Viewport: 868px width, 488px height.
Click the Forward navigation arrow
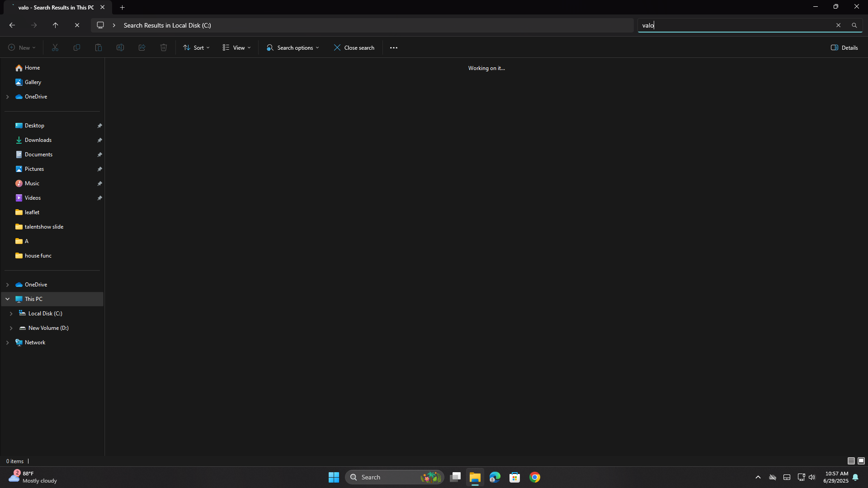pos(34,25)
